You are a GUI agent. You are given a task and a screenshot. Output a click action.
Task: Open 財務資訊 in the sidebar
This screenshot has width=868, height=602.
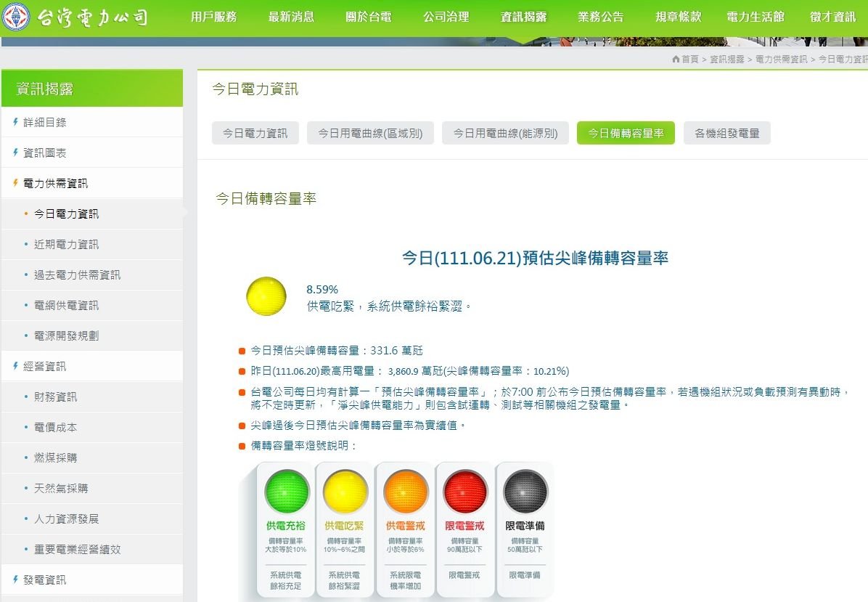[92, 396]
